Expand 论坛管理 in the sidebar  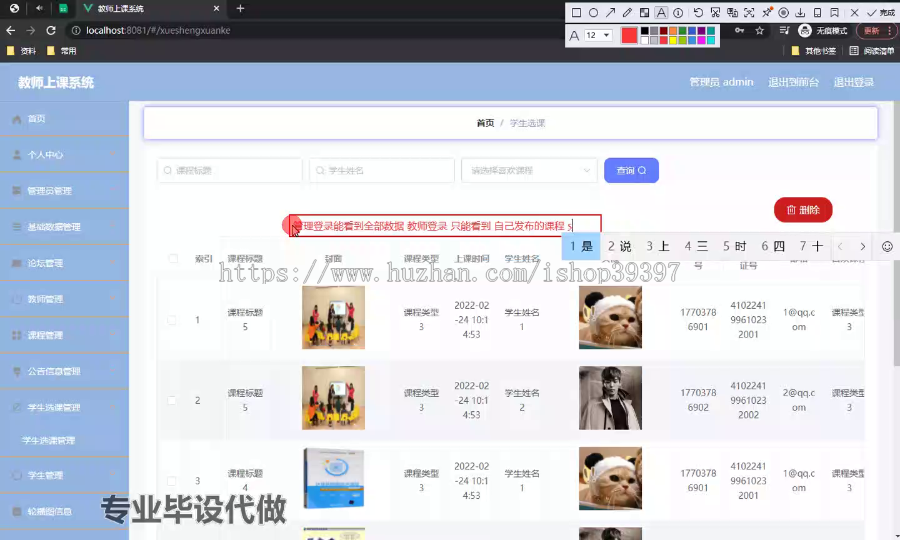pos(64,263)
